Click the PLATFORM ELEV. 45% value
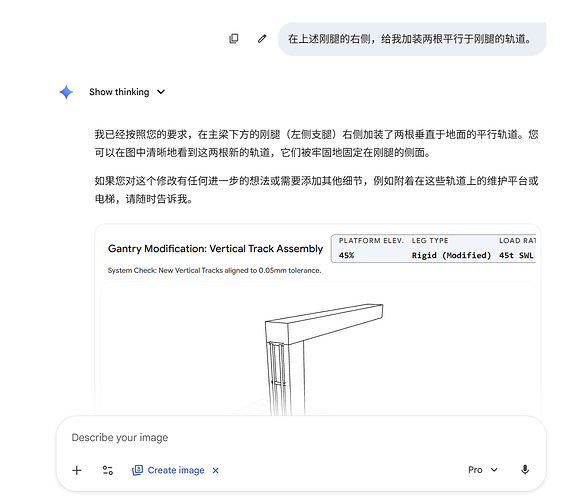 (x=346, y=256)
